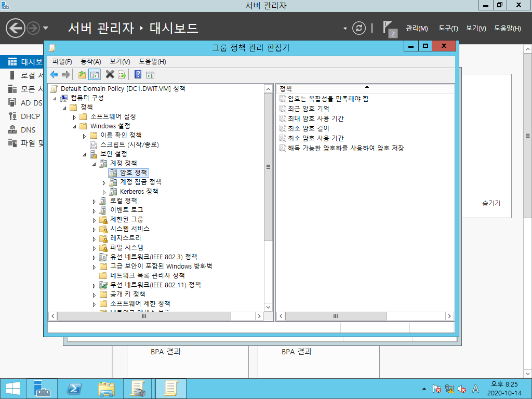532x399 pixels.
Task: Open the Windows Start button
Action: coord(13,389)
